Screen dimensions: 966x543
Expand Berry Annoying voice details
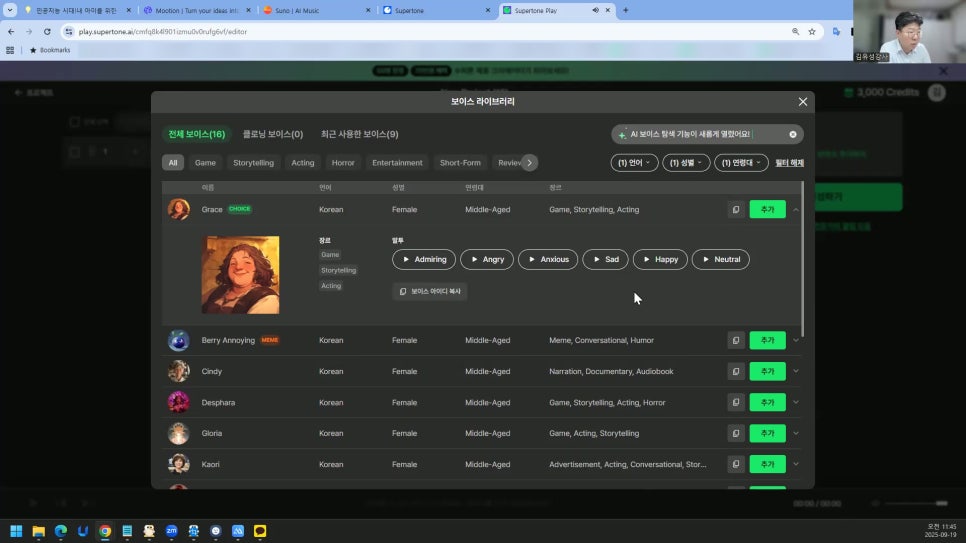pos(796,340)
